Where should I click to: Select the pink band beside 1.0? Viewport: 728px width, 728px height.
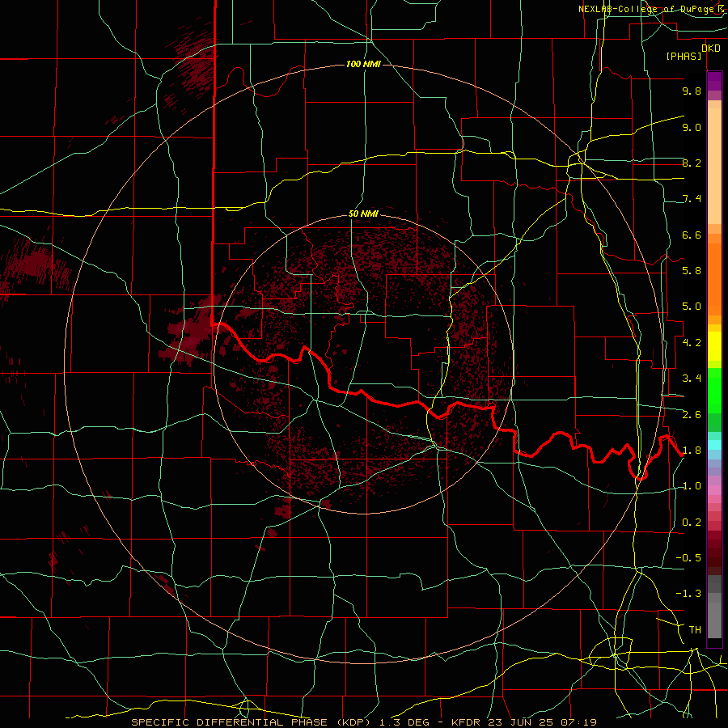tap(714, 490)
